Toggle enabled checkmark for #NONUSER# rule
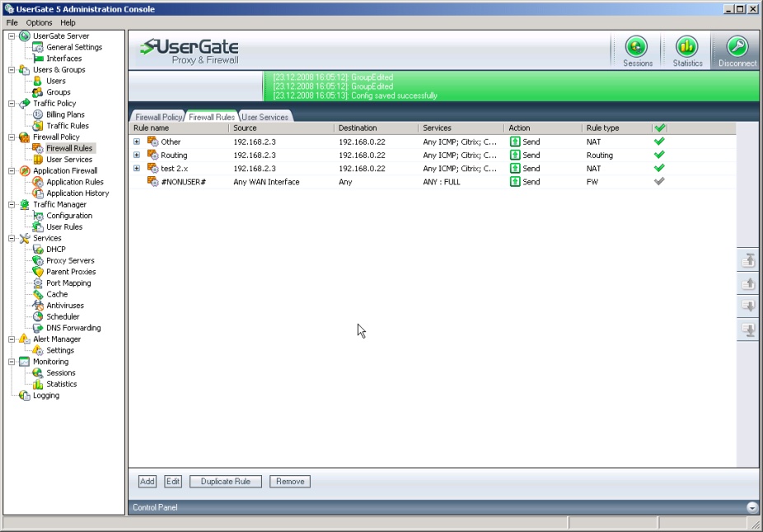Viewport: 763px width, 532px height. coord(659,181)
